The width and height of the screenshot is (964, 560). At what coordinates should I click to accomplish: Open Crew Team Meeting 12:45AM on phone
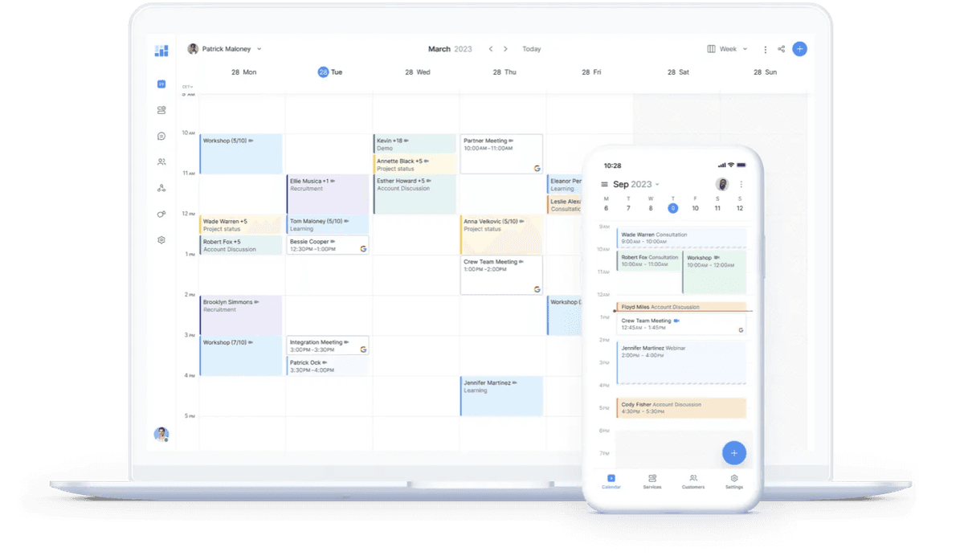coord(681,324)
